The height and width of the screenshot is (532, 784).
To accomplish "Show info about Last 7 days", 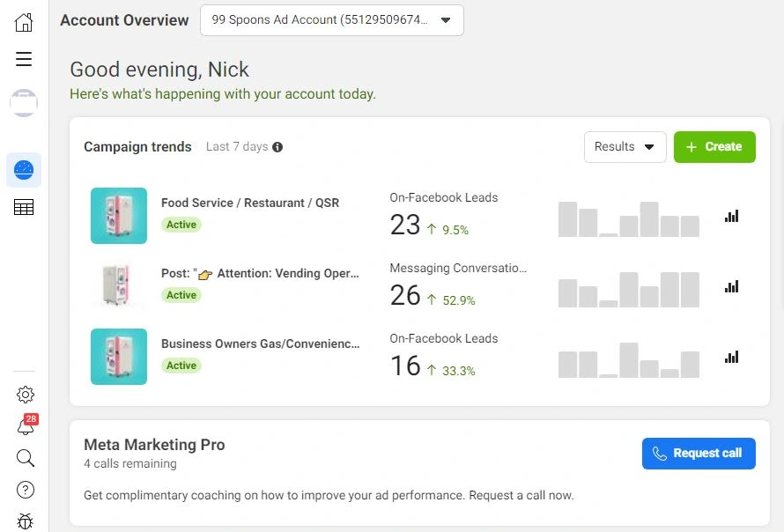I will click(x=277, y=147).
